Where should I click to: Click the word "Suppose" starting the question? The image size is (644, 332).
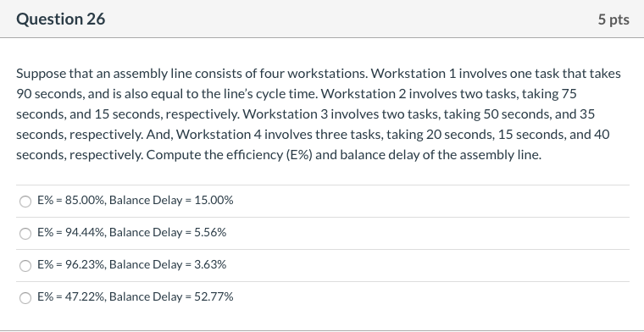[x=41, y=75]
